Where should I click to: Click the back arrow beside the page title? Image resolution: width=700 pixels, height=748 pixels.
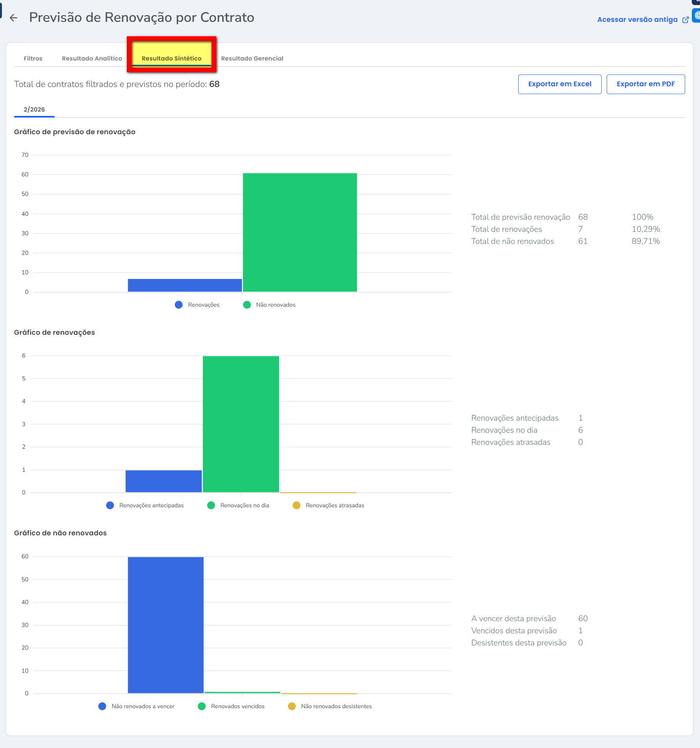click(x=14, y=18)
